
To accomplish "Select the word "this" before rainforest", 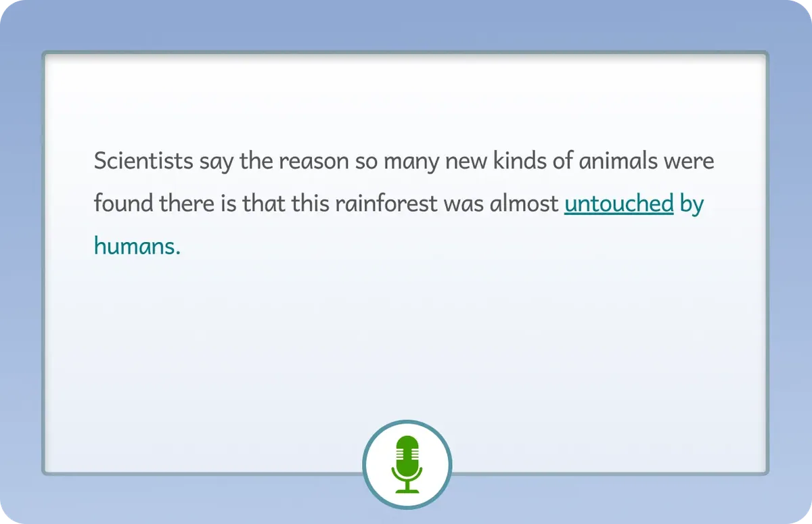I will 308,204.
